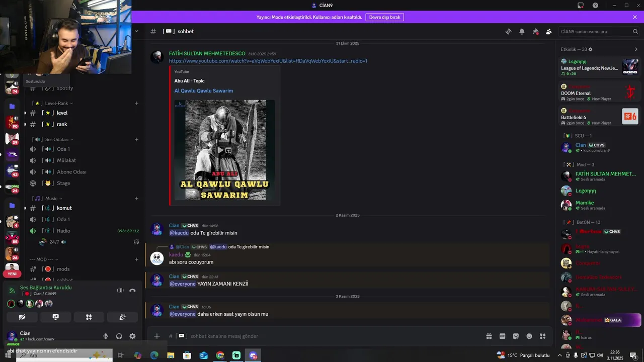Turn on camera in voice panel
This screenshot has width=644, height=362.
[x=22, y=317]
